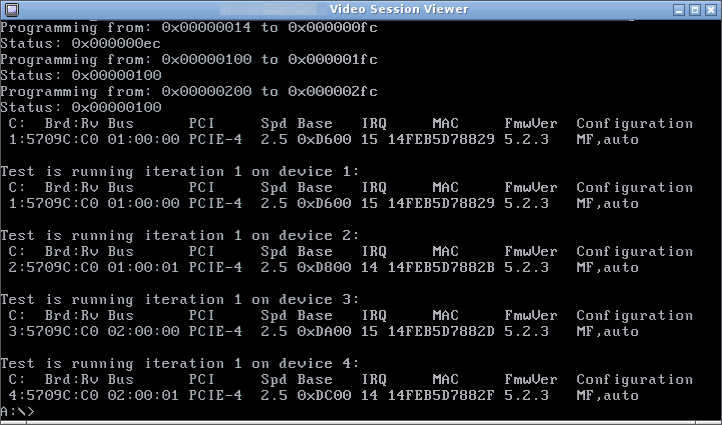The image size is (722, 425).
Task: Click the 'Programming from: 0x00000014' line
Action: (x=189, y=28)
